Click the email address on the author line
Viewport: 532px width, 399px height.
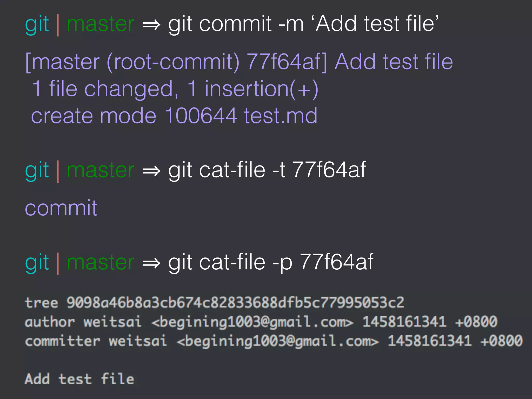point(252,322)
